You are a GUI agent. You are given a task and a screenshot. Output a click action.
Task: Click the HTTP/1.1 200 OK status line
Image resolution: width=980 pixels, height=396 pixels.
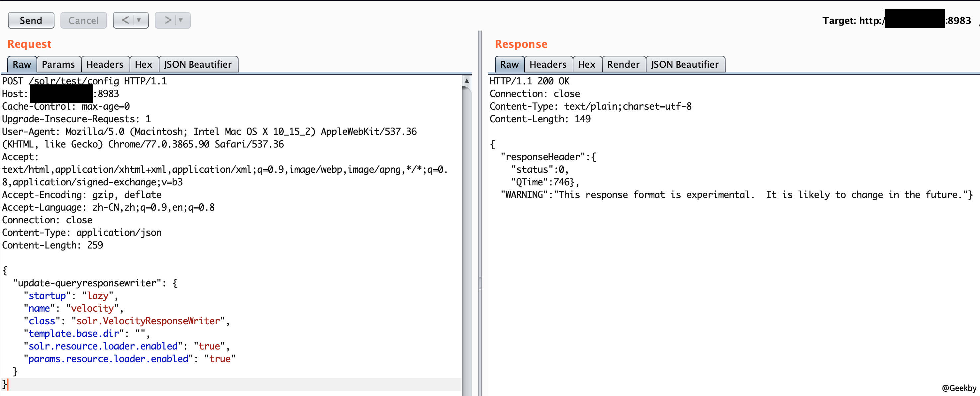tap(530, 81)
